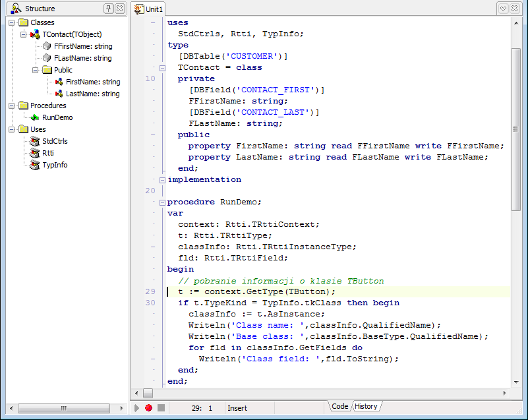Select the RunDemo procedure in Structure tree

(57, 117)
